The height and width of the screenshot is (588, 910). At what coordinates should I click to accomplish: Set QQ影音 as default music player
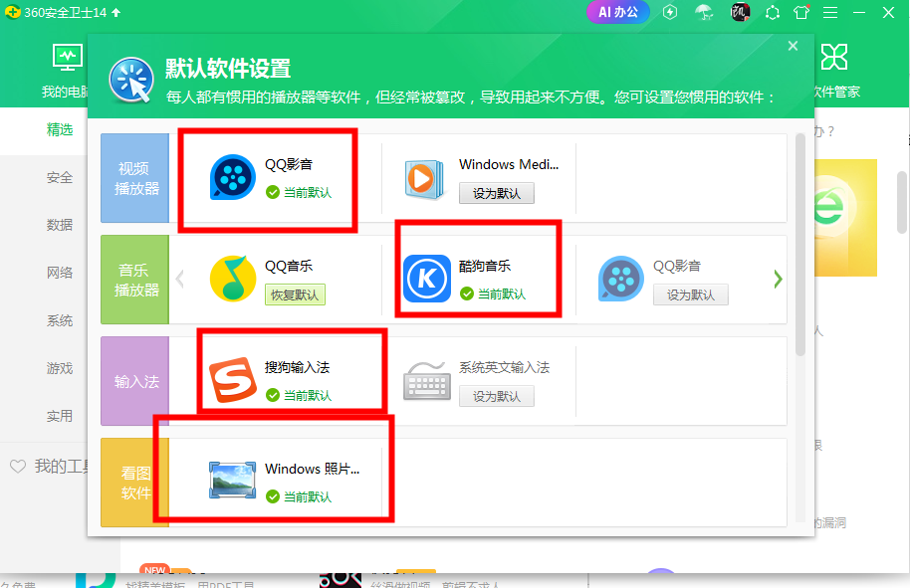690,294
